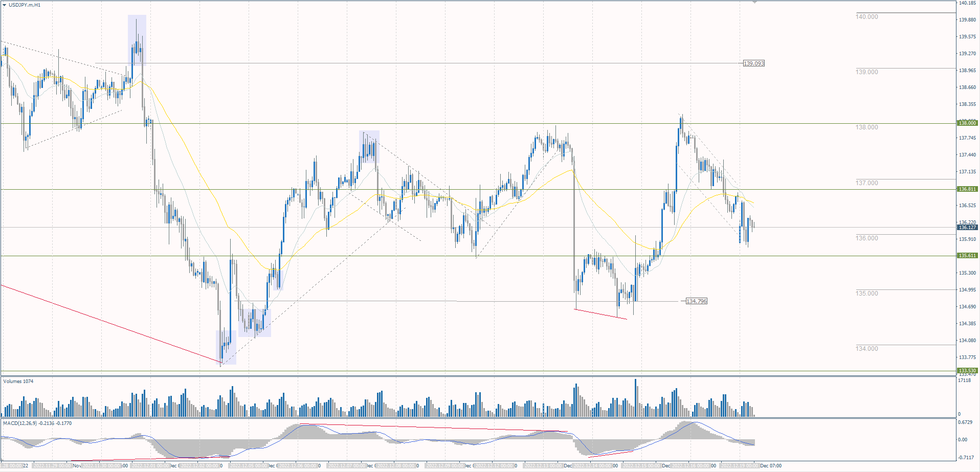This screenshot has width=980, height=472.
Task: Click the dark 136.127 current price tag
Action: 967,228
